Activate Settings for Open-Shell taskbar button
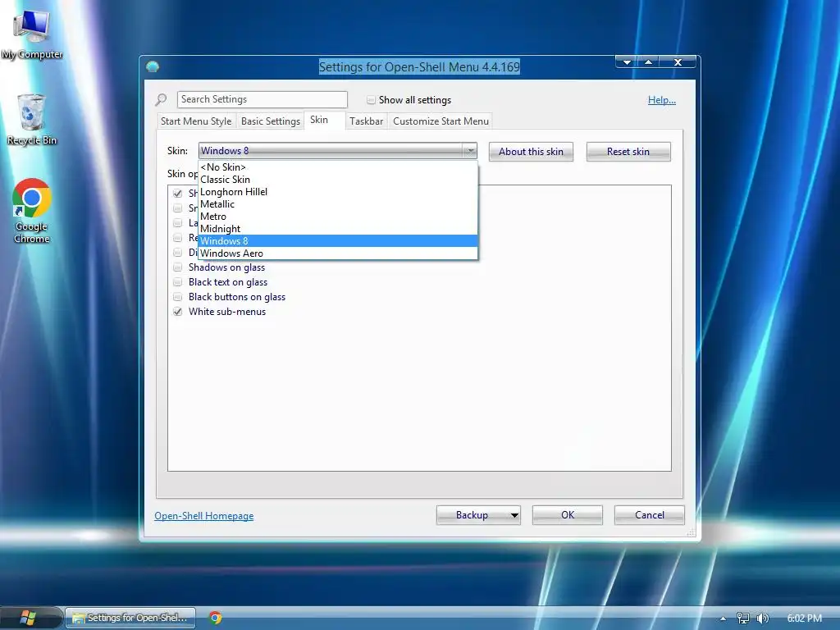This screenshot has width=840, height=630. pos(130,618)
